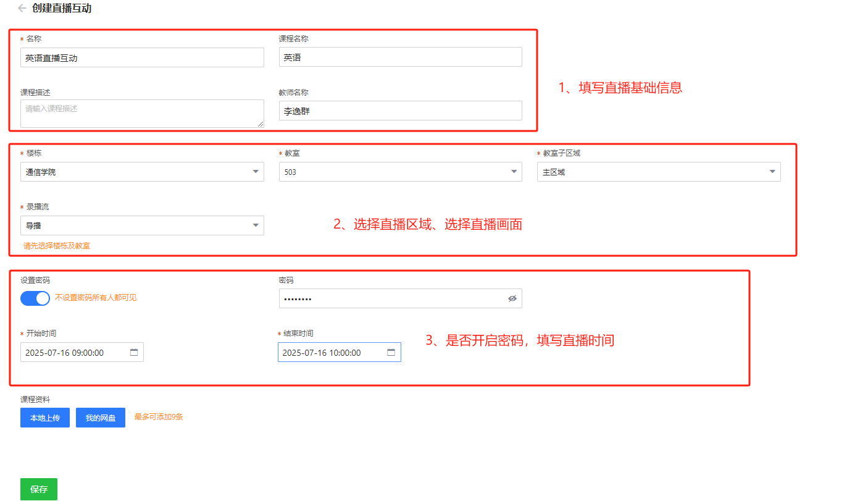
Task: Click the 开始时间 date text field
Action: tap(74, 352)
